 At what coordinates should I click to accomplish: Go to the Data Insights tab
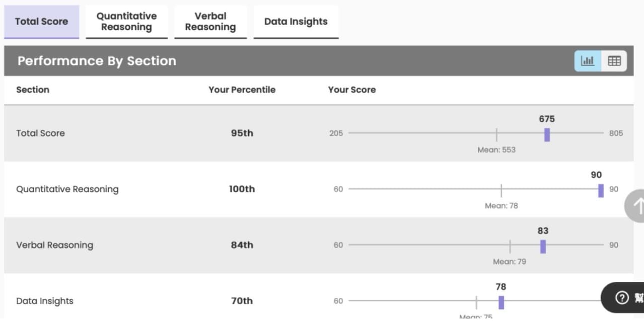click(296, 22)
